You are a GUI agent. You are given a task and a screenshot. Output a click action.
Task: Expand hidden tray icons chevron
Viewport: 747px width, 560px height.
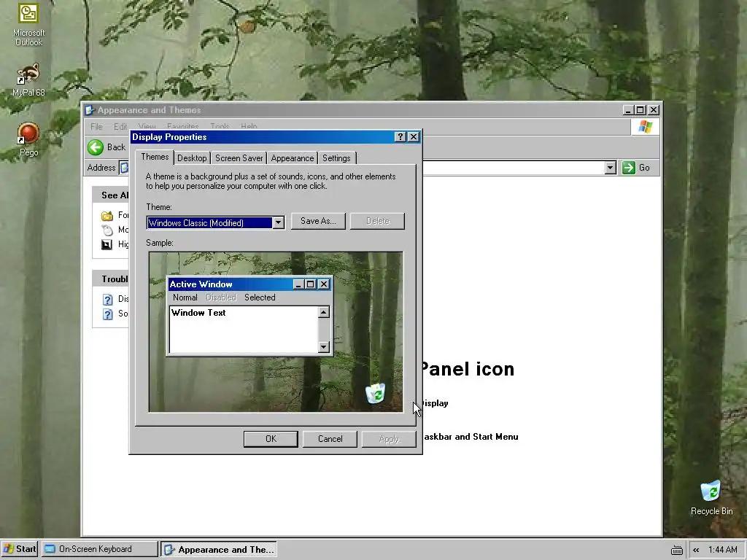pos(696,550)
